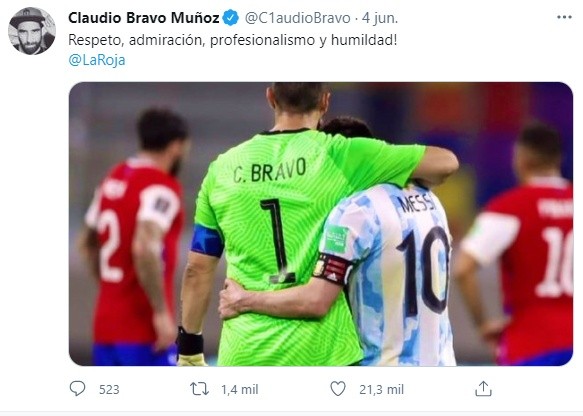
Task: Click the blue verified badge
Action: (231, 18)
